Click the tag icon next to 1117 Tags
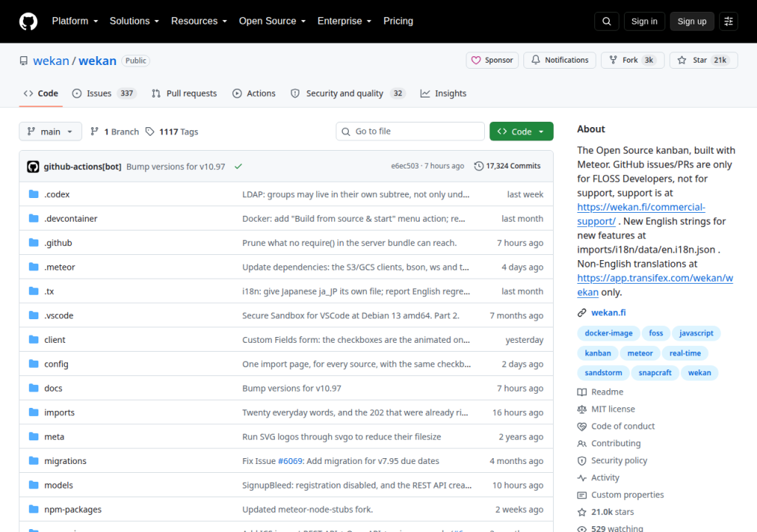Viewport: 757px width, 532px height. (150, 132)
